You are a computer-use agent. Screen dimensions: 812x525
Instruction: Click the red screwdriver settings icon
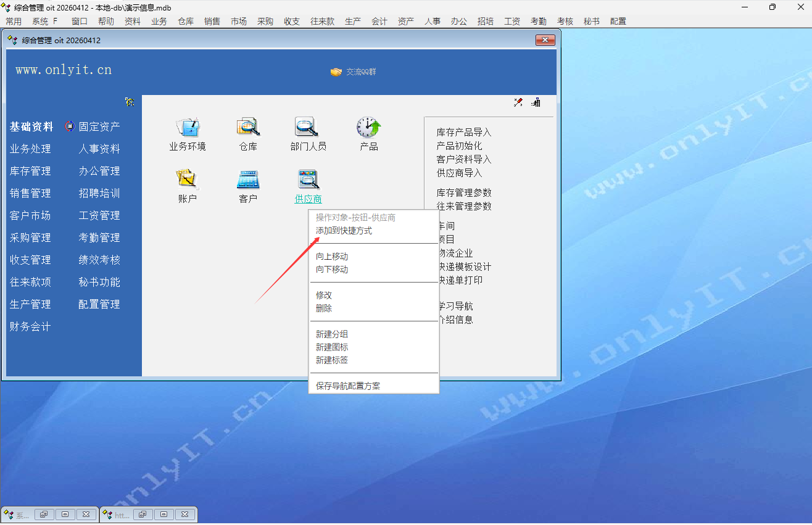click(518, 102)
